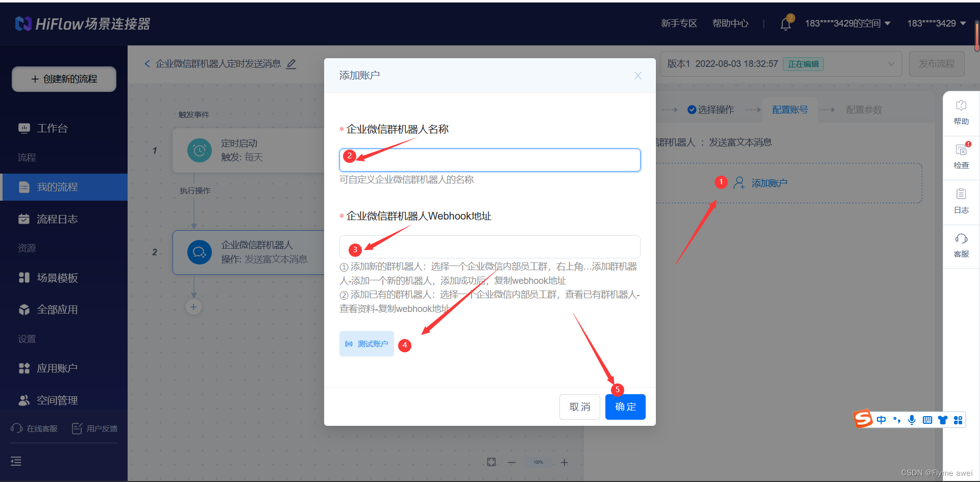This screenshot has height=482, width=980.
Task: Open 用户反馈 user feedback
Action: pos(94,428)
